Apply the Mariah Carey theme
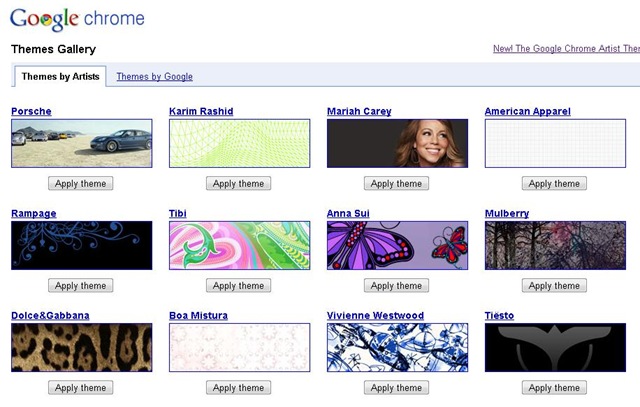This screenshot has height=407, width=640. click(396, 183)
